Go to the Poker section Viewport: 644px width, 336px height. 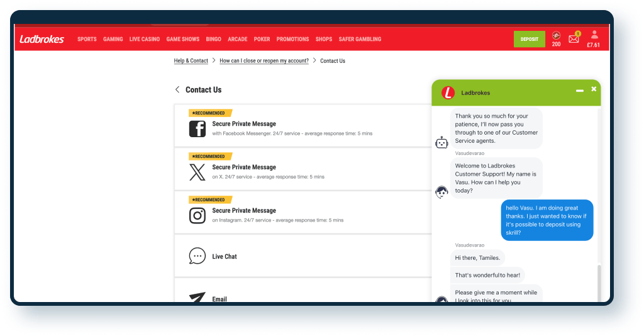pyautogui.click(x=262, y=39)
